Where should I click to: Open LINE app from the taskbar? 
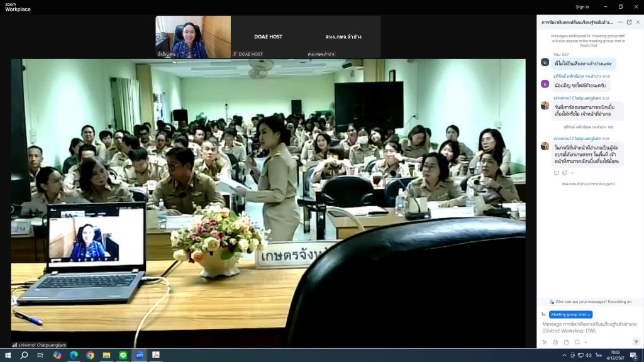point(123,355)
